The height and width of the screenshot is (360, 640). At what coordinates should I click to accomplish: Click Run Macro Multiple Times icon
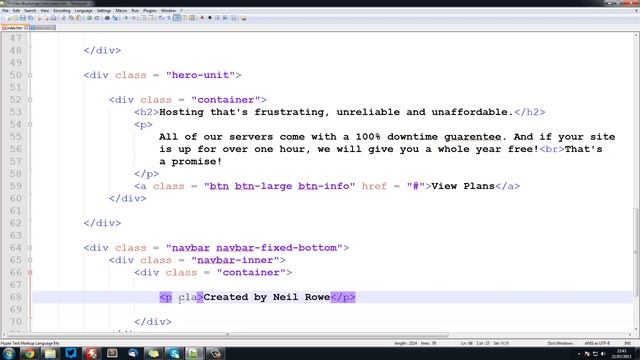click(x=225, y=18)
